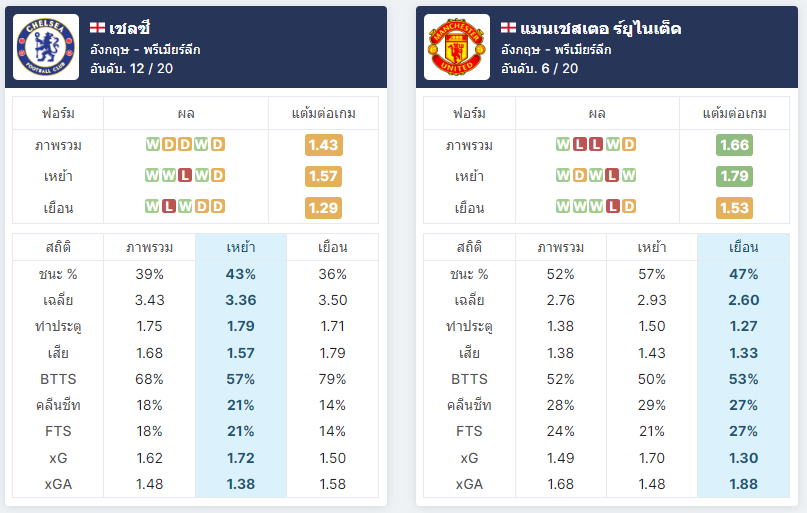Click the red L in Chelsea's เยือน form row
The image size is (807, 513).
(x=169, y=206)
